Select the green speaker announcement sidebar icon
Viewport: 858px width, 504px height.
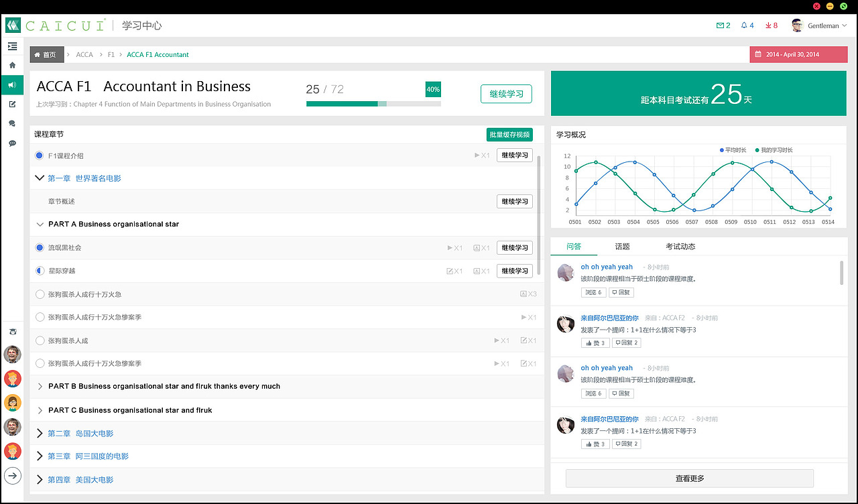pyautogui.click(x=12, y=84)
